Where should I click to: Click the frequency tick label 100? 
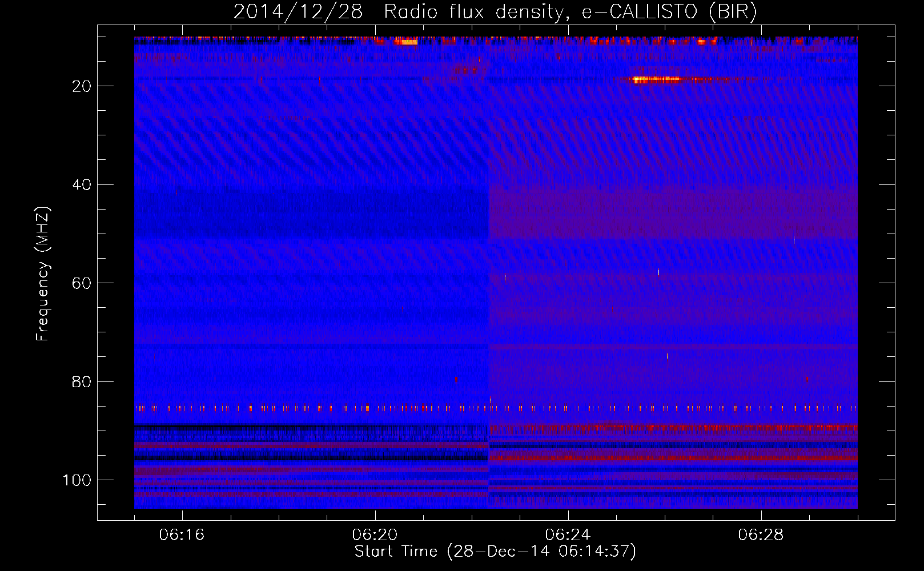[77, 480]
